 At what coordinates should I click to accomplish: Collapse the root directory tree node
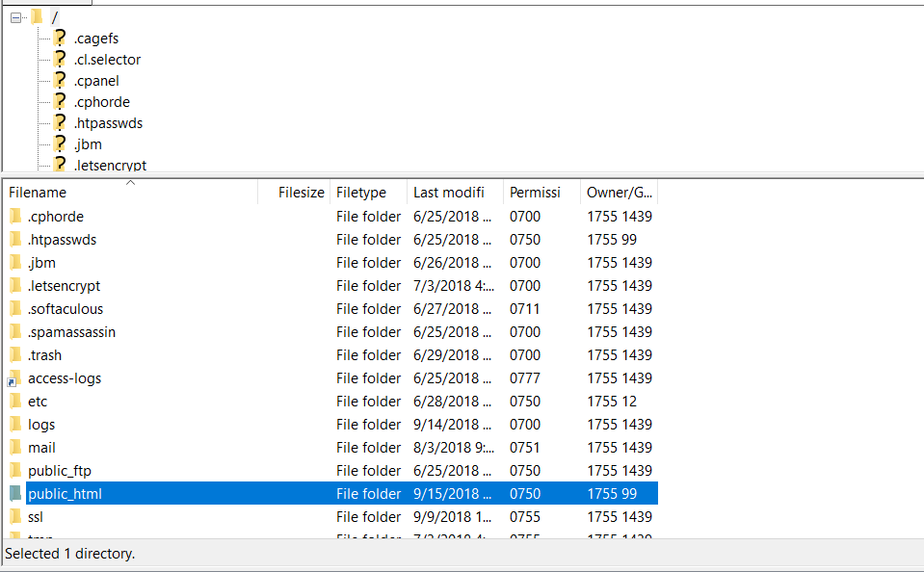(x=15, y=17)
